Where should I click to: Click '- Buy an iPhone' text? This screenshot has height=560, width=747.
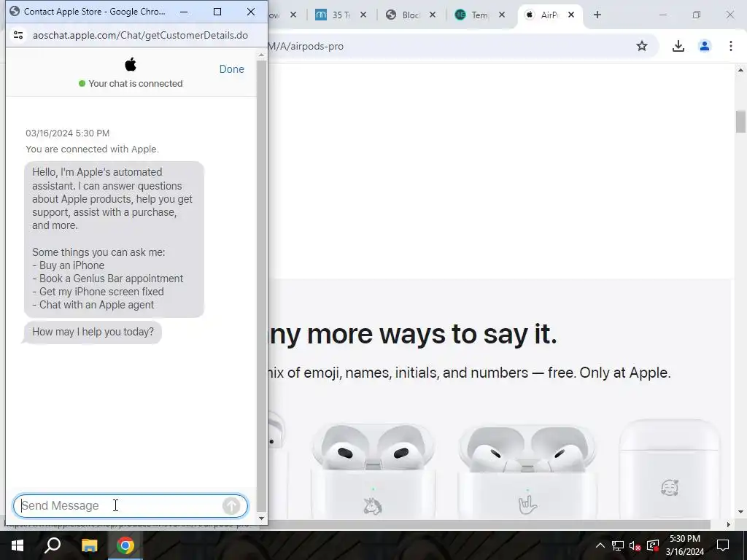point(68,265)
